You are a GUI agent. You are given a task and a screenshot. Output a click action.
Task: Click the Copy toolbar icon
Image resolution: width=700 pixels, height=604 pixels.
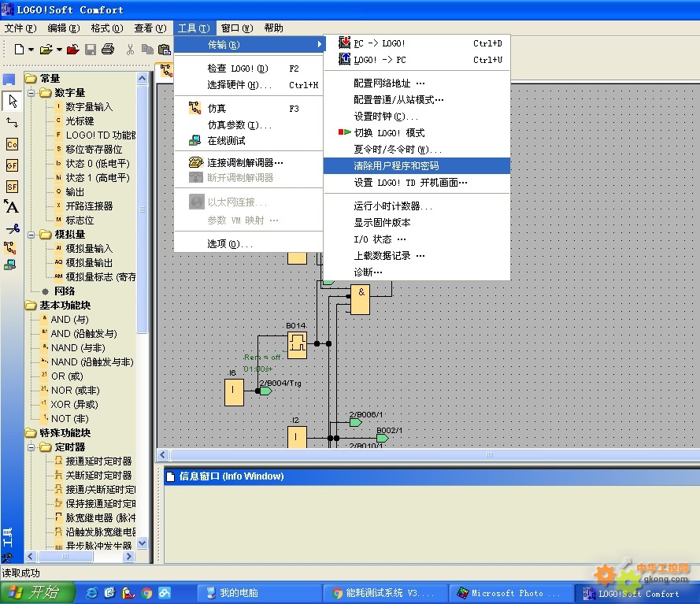(x=147, y=49)
